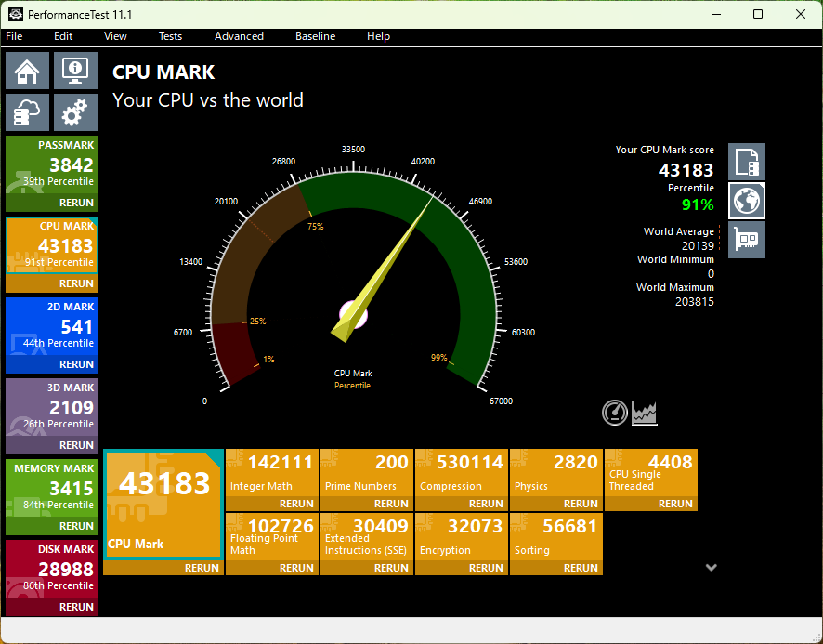Select the globe icon to compare online
The image size is (823, 644).
[747, 201]
